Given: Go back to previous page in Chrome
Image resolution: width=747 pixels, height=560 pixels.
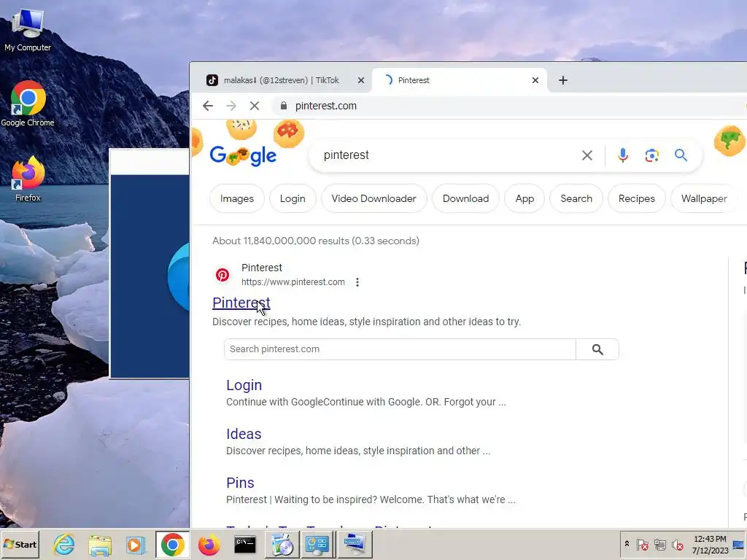Looking at the screenshot, I should pyautogui.click(x=208, y=106).
